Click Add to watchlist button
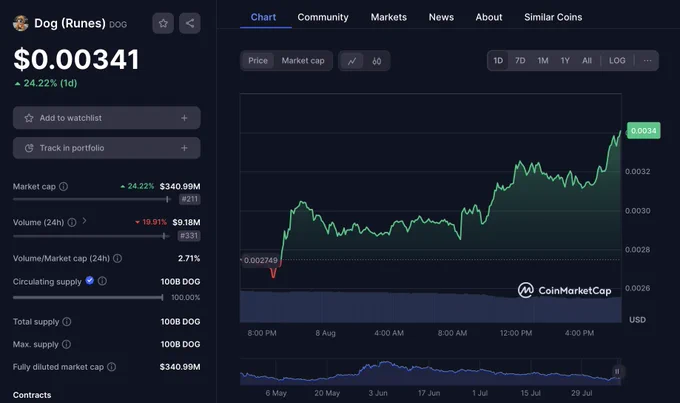 [x=107, y=118]
